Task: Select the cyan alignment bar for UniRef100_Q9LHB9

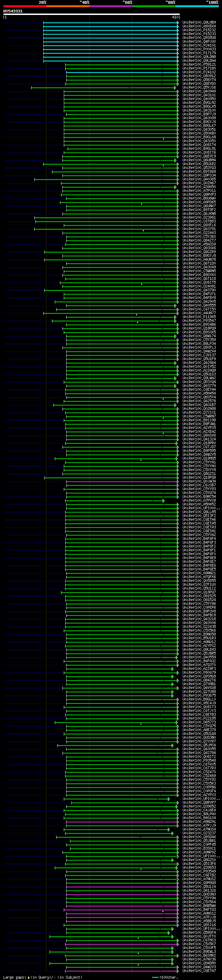Action: coord(111,23)
